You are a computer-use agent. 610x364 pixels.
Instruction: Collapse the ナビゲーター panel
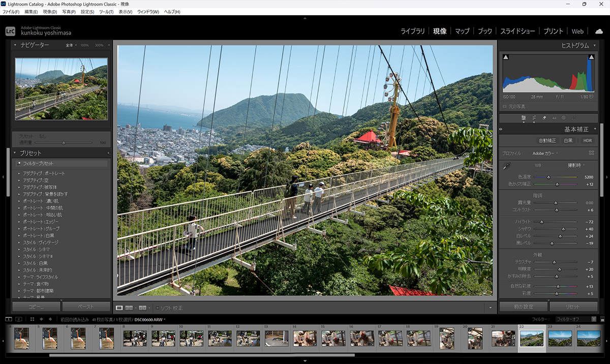point(15,45)
